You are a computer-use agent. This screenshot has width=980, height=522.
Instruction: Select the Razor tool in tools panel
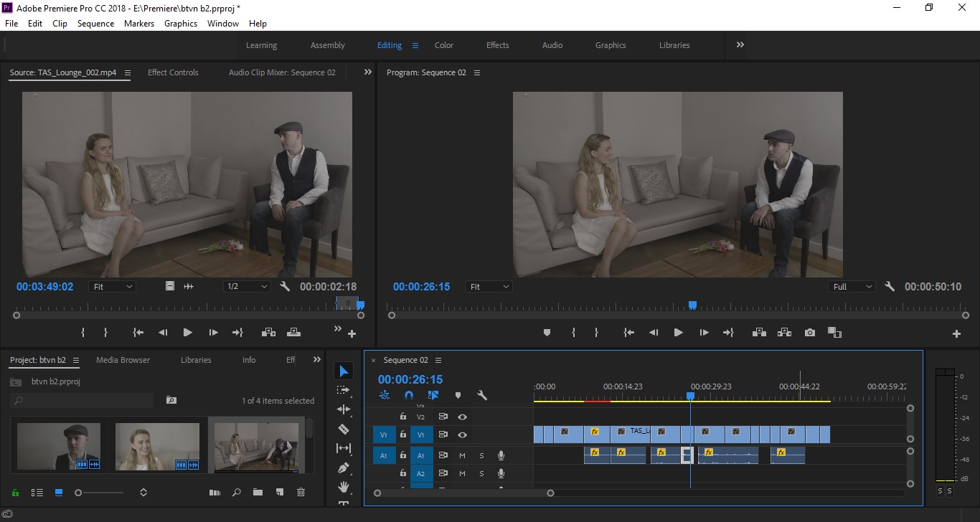[344, 429]
